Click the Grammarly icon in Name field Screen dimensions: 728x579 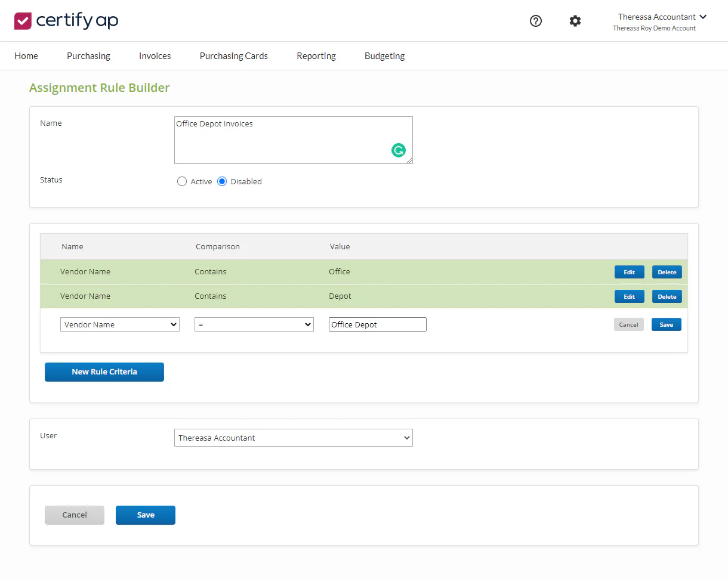click(x=399, y=150)
